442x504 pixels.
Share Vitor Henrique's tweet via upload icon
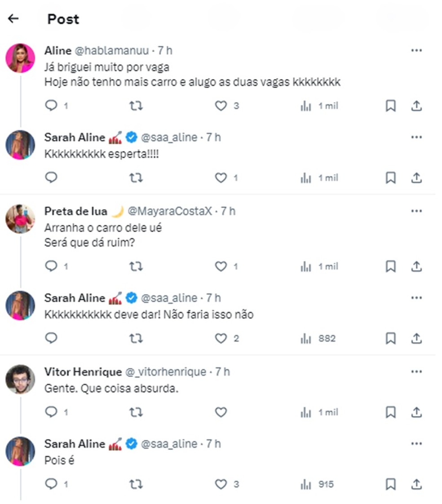point(416,412)
